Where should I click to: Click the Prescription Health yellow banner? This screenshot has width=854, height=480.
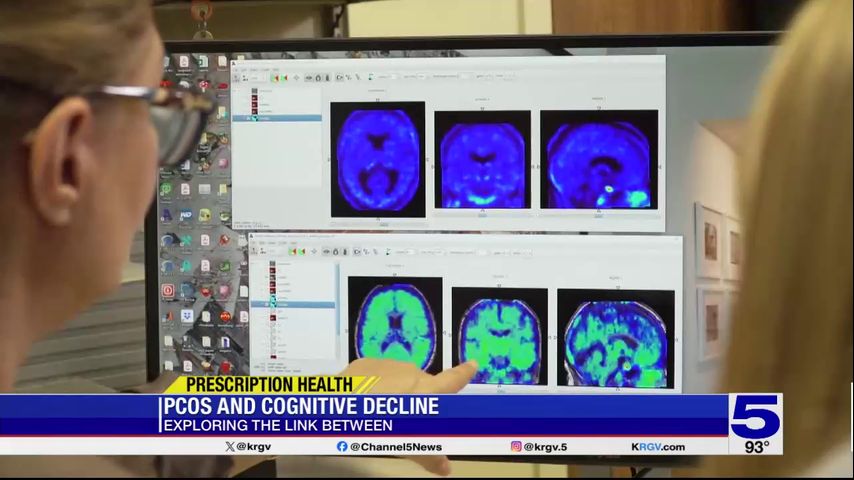point(268,384)
